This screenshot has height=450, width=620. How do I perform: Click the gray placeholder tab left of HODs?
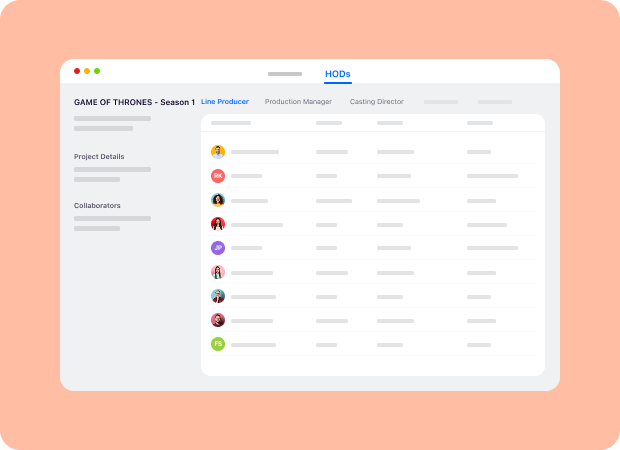click(x=285, y=74)
